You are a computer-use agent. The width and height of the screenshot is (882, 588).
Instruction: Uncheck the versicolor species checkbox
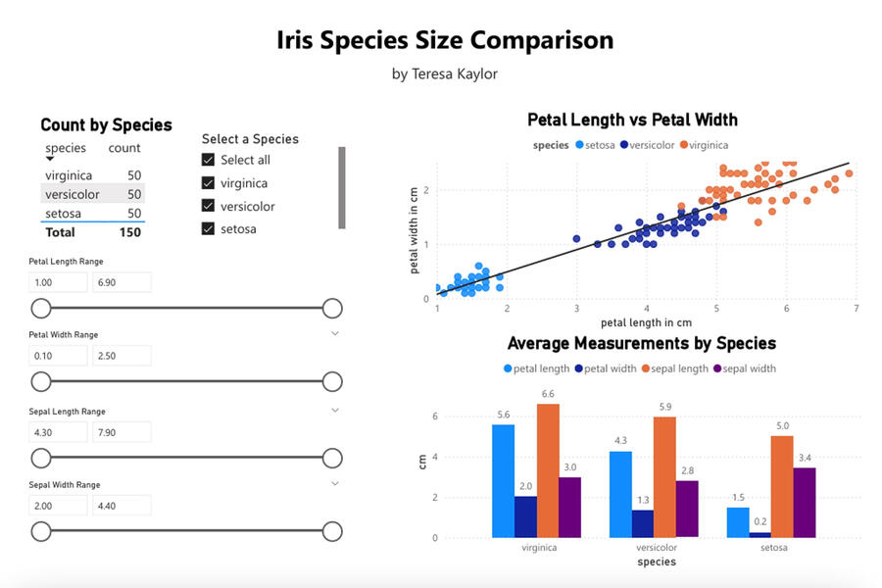pos(208,207)
